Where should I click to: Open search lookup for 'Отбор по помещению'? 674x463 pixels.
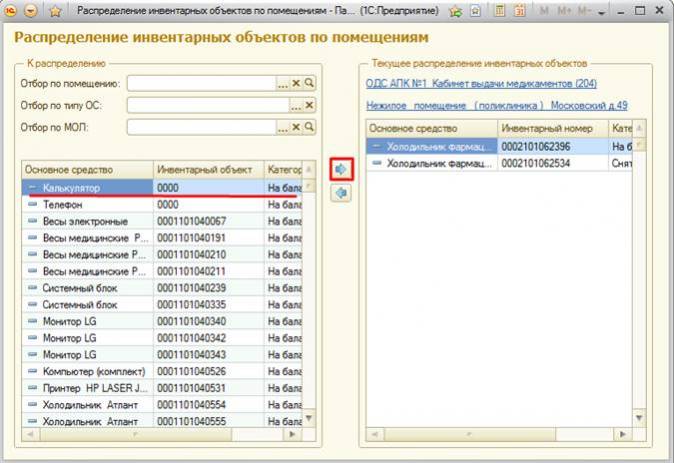[310, 83]
